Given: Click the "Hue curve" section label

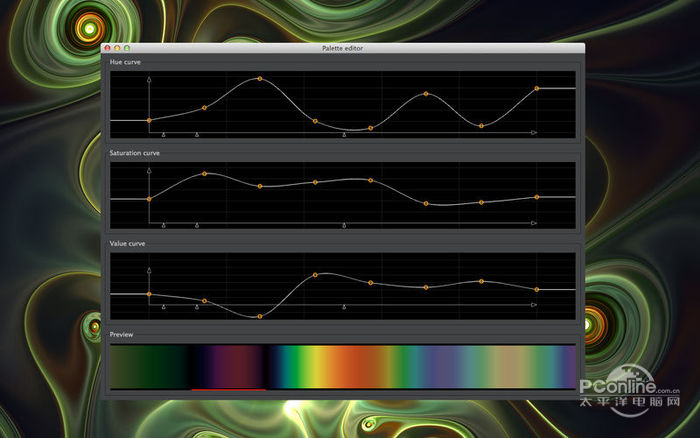Looking at the screenshot, I should [x=125, y=62].
